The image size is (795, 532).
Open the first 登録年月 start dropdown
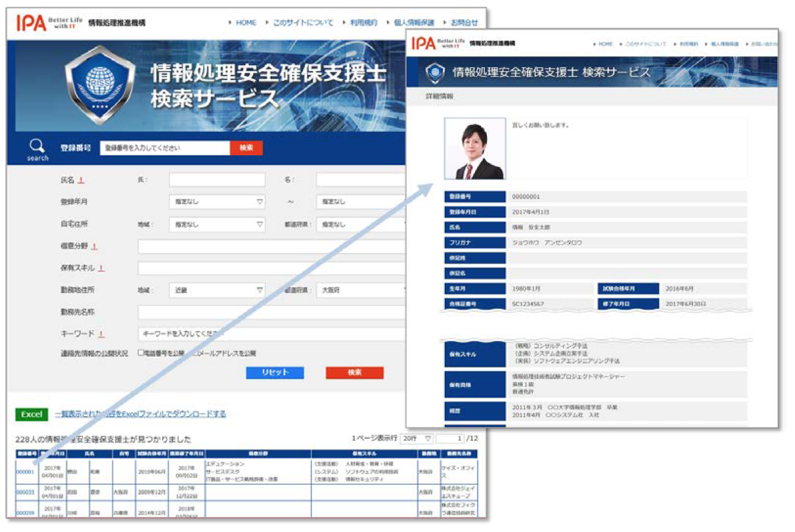click(x=217, y=202)
